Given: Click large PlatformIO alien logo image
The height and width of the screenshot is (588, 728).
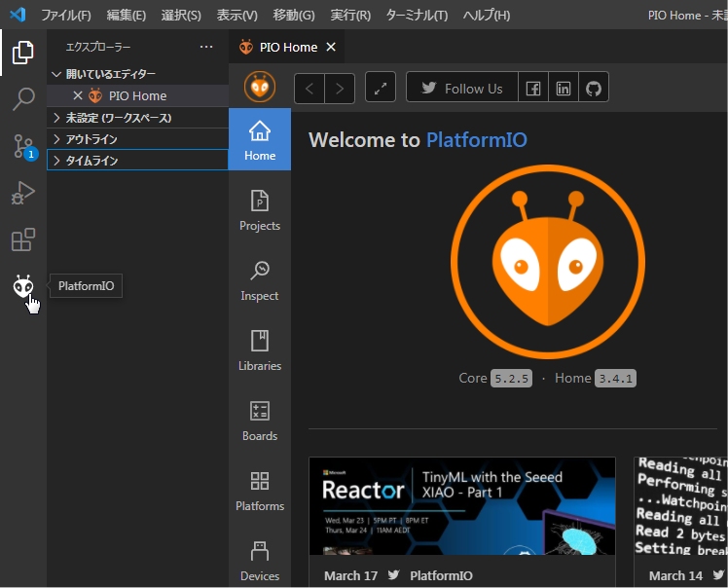Looking at the screenshot, I should (x=548, y=262).
